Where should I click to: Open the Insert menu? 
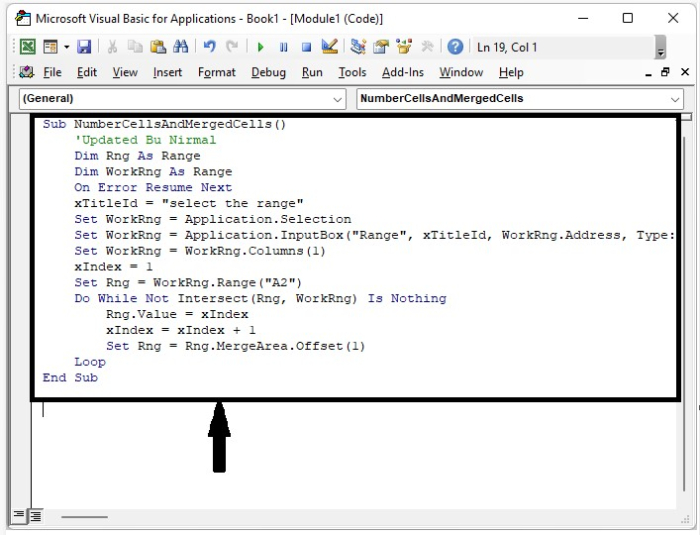[167, 72]
